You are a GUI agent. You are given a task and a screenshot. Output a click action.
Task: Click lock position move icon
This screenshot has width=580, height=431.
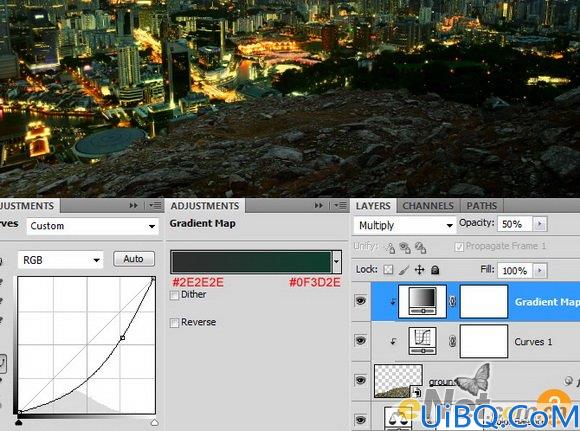pos(419,270)
